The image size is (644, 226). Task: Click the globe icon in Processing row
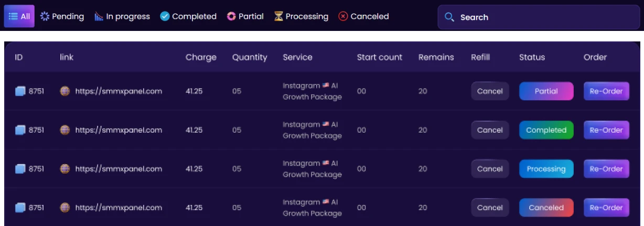point(65,169)
